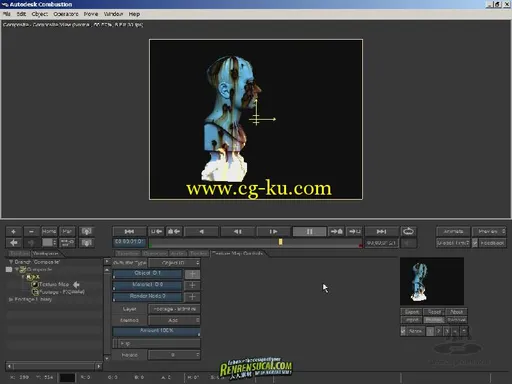Click the zoom out minus button
This screenshot has width=512, height=384.
[x=31, y=231]
